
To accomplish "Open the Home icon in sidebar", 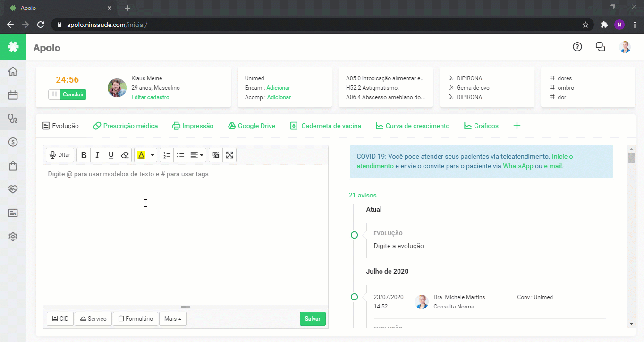I will pyautogui.click(x=13, y=71).
